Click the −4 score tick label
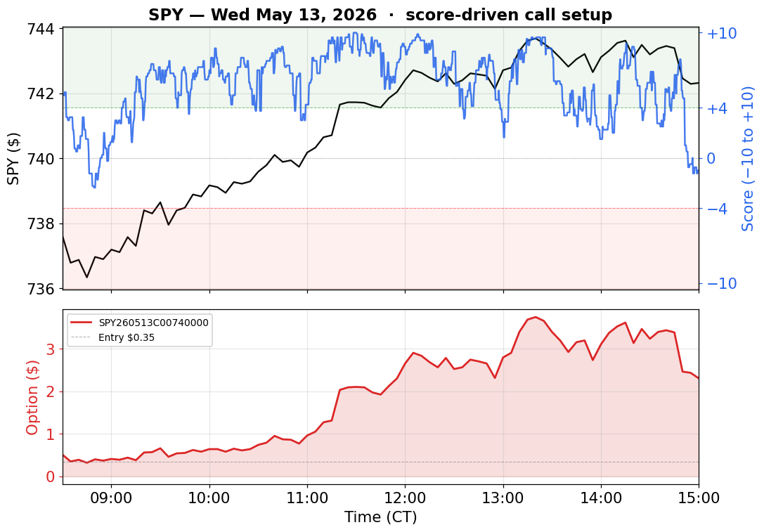This screenshot has height=532, width=764. 717,209
